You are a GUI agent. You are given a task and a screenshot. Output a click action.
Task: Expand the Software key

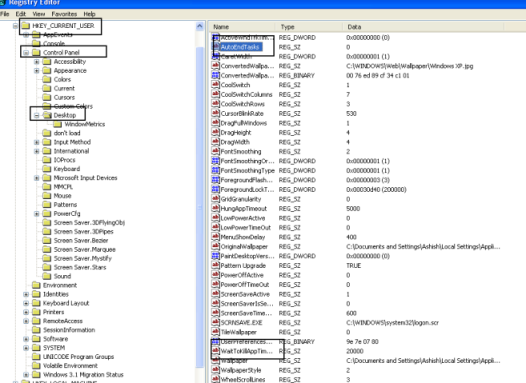coord(26,339)
